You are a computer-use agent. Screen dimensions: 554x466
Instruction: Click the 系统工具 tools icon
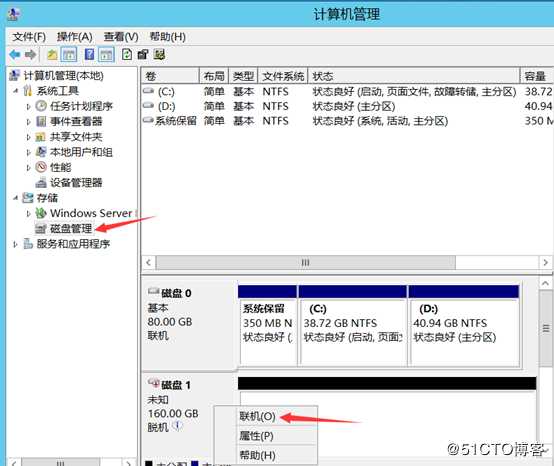(x=28, y=91)
